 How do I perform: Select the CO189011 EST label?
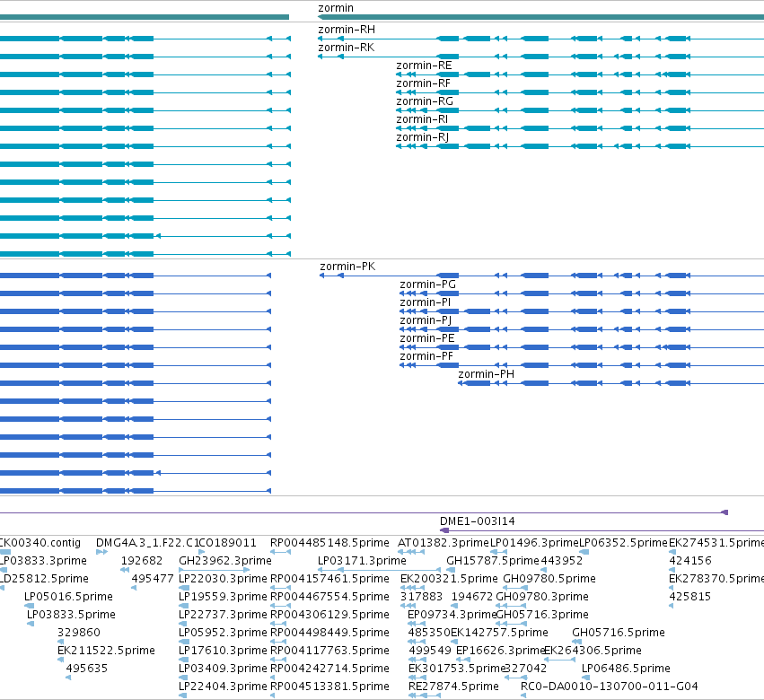[227, 543]
